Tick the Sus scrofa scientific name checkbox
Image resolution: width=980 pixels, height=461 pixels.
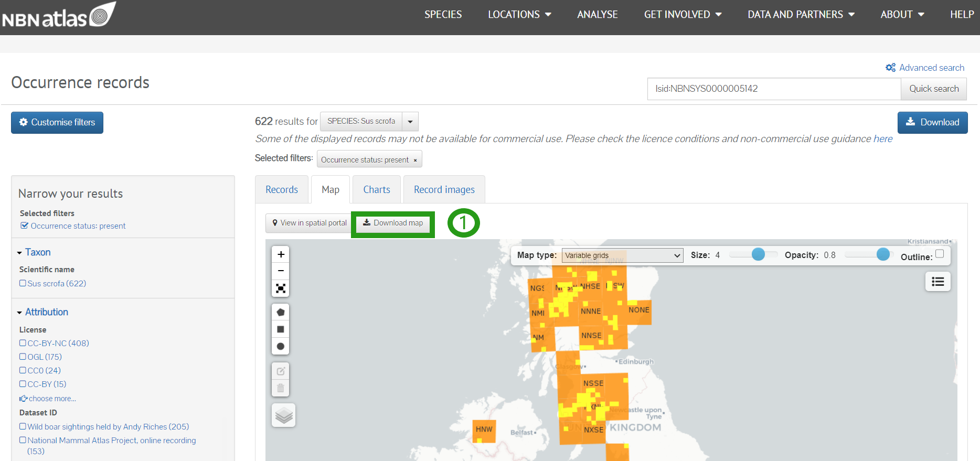[x=23, y=283]
